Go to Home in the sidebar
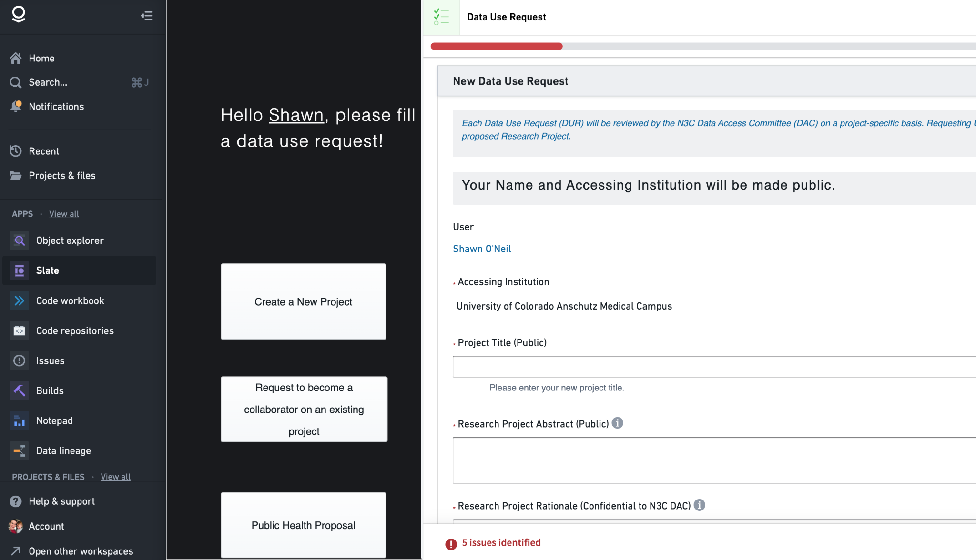 pyautogui.click(x=42, y=58)
